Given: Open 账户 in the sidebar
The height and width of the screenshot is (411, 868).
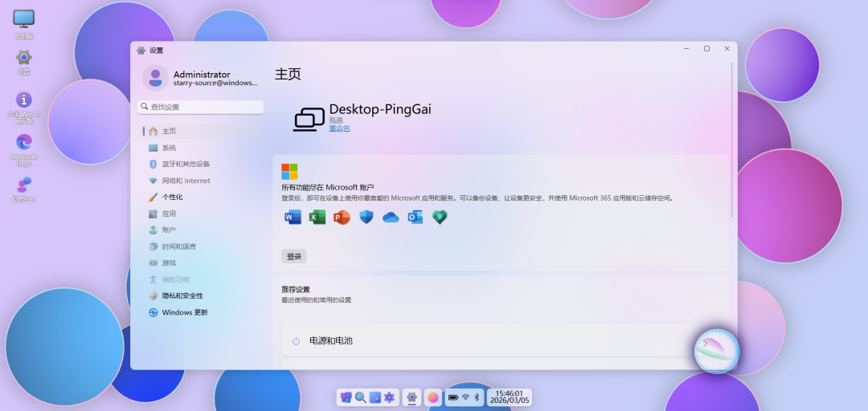Looking at the screenshot, I should point(200,230).
